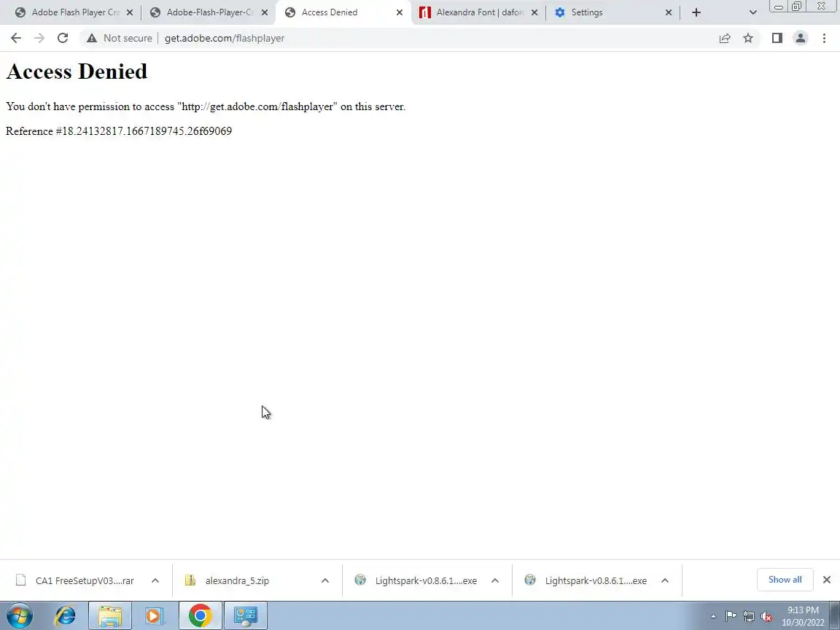Close the Adobe-Flash-Player-Cr tab

tap(265, 12)
